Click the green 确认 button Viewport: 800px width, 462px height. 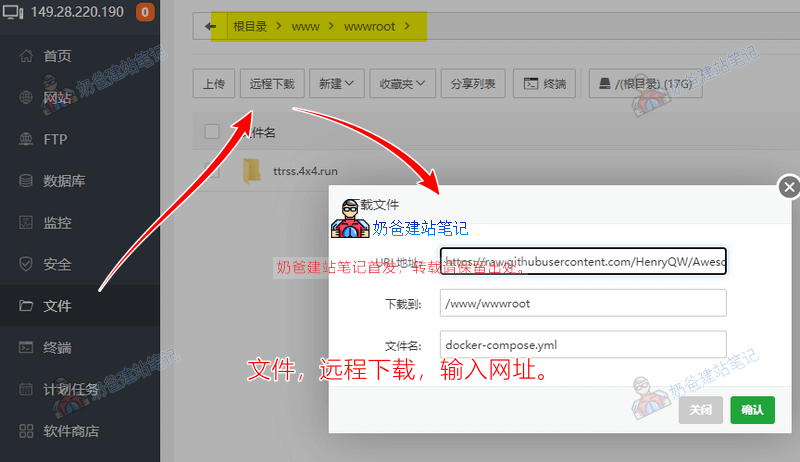(x=752, y=410)
